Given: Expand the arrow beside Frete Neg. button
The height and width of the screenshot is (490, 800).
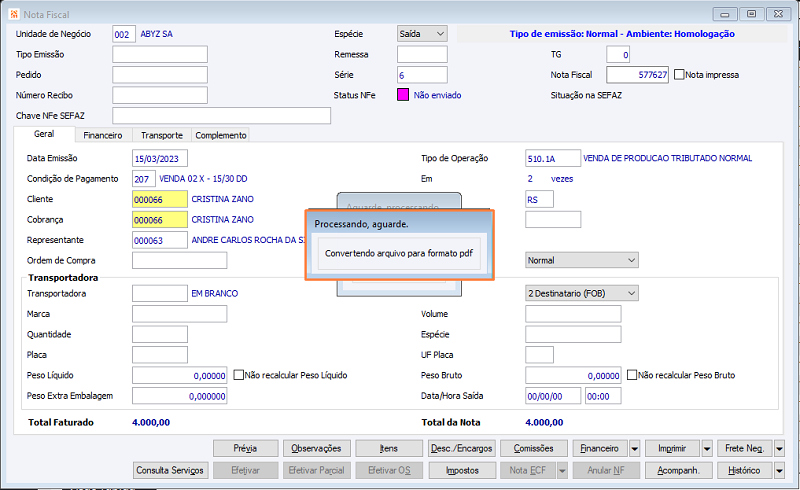Looking at the screenshot, I should coord(780,449).
